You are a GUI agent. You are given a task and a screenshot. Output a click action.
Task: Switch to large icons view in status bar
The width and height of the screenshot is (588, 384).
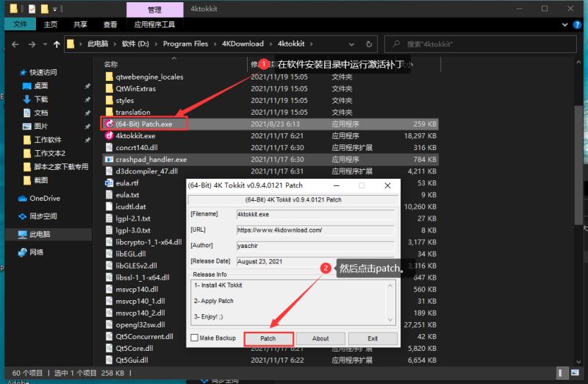[x=576, y=372]
